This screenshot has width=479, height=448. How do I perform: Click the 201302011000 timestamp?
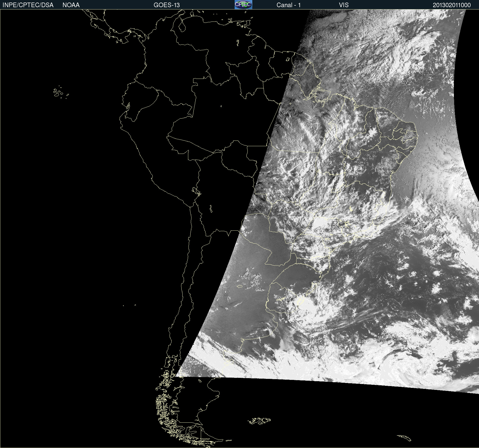(452, 5)
